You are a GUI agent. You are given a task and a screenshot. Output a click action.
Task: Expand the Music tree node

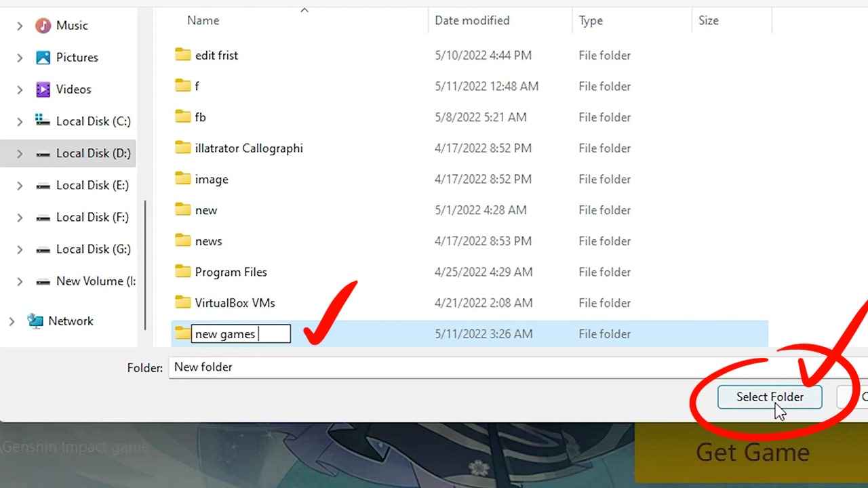(20, 26)
